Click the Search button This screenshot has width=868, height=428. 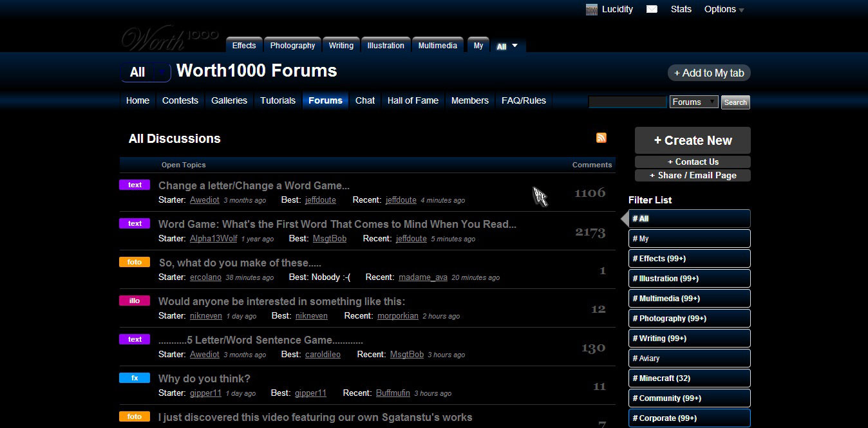[735, 102]
